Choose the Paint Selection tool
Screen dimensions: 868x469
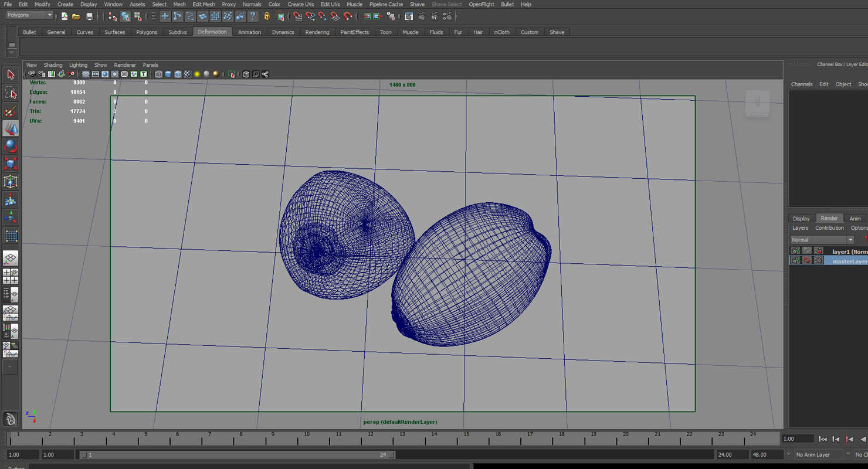(x=11, y=111)
